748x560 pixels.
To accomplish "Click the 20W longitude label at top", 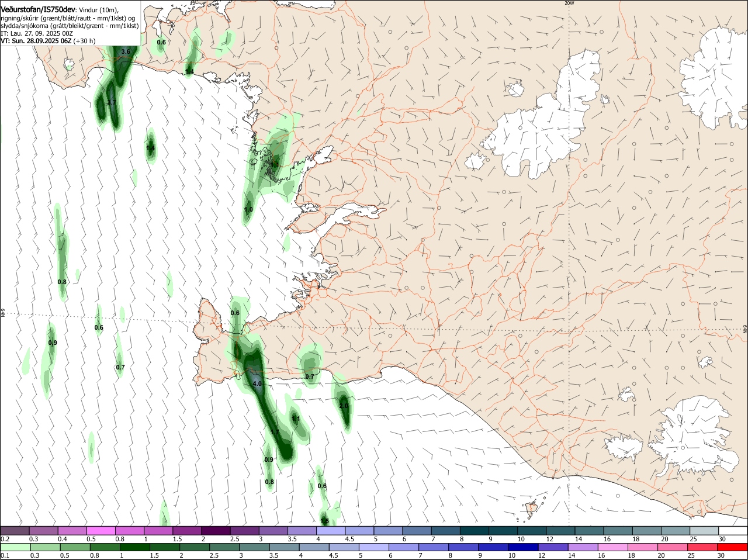I will click(569, 3).
